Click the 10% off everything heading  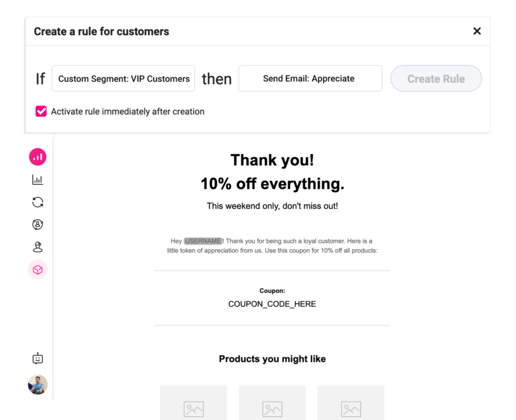pyautogui.click(x=272, y=184)
